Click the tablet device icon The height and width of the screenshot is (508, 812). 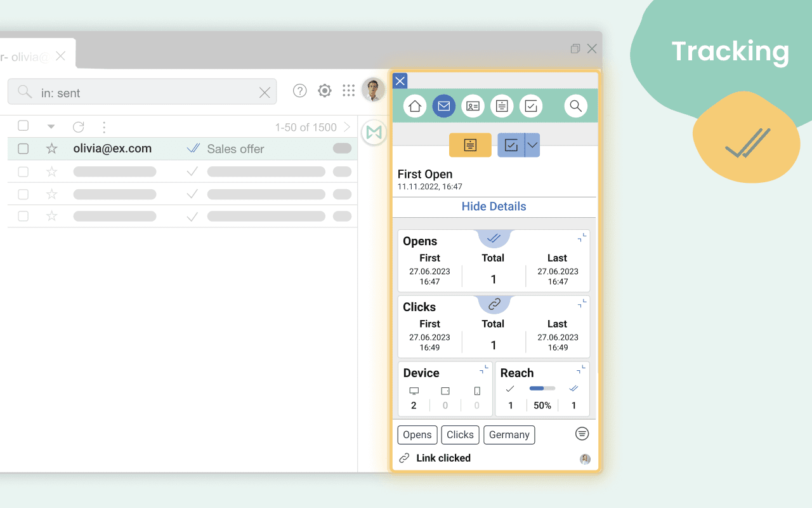pos(445,391)
